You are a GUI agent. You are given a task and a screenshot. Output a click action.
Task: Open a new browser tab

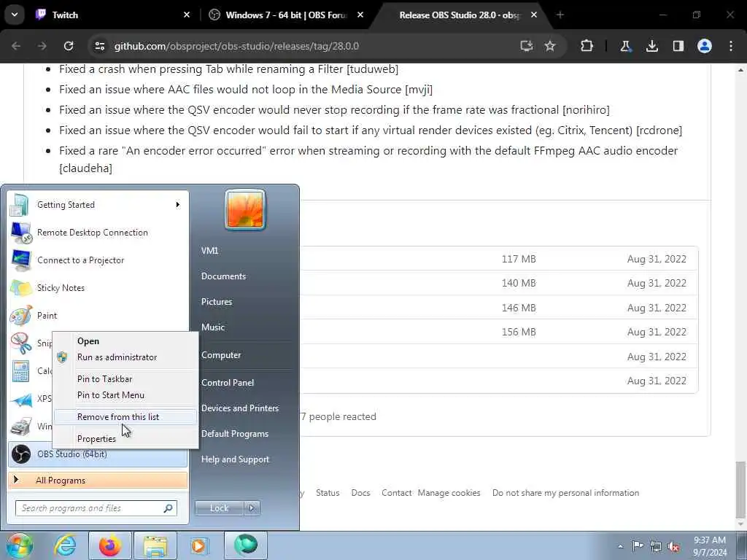click(x=560, y=15)
